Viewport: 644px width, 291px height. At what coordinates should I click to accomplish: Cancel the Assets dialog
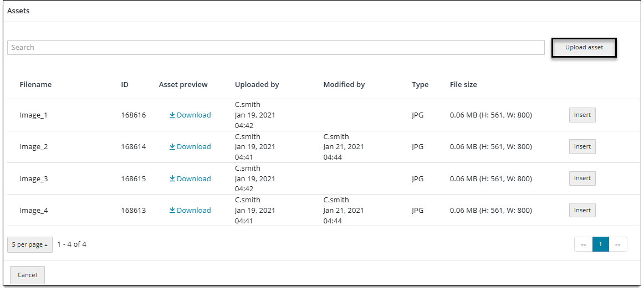coord(27,275)
